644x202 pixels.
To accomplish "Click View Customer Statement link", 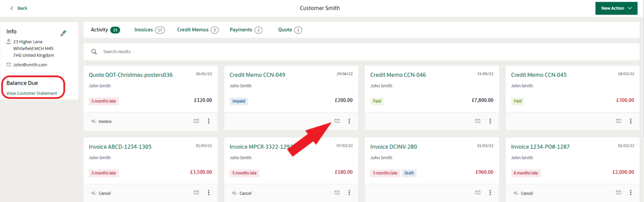I will click(31, 93).
